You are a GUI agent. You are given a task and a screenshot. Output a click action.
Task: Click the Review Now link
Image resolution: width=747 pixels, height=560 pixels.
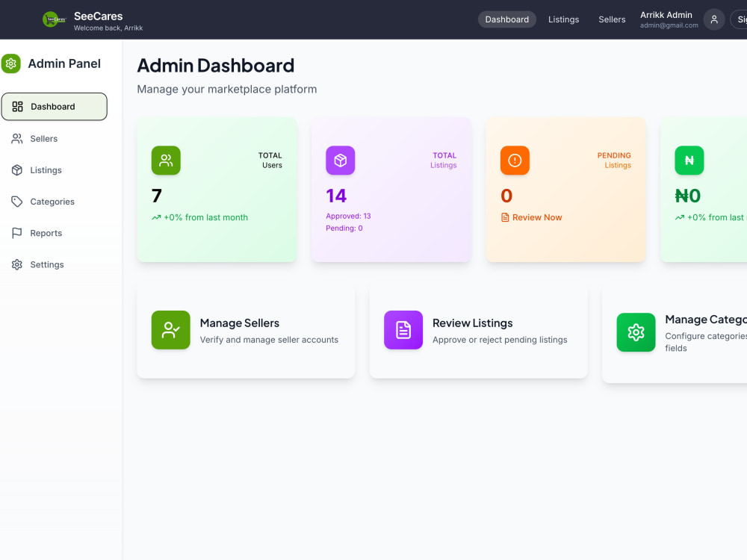pyautogui.click(x=532, y=217)
